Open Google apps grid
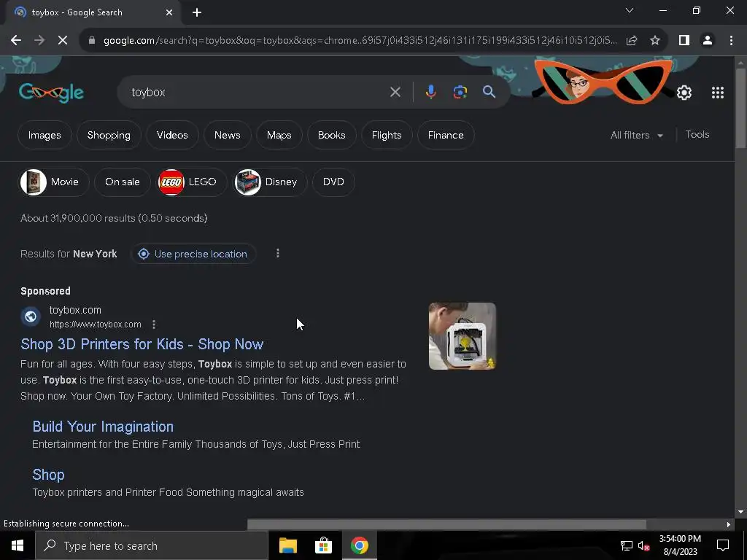 (x=718, y=93)
